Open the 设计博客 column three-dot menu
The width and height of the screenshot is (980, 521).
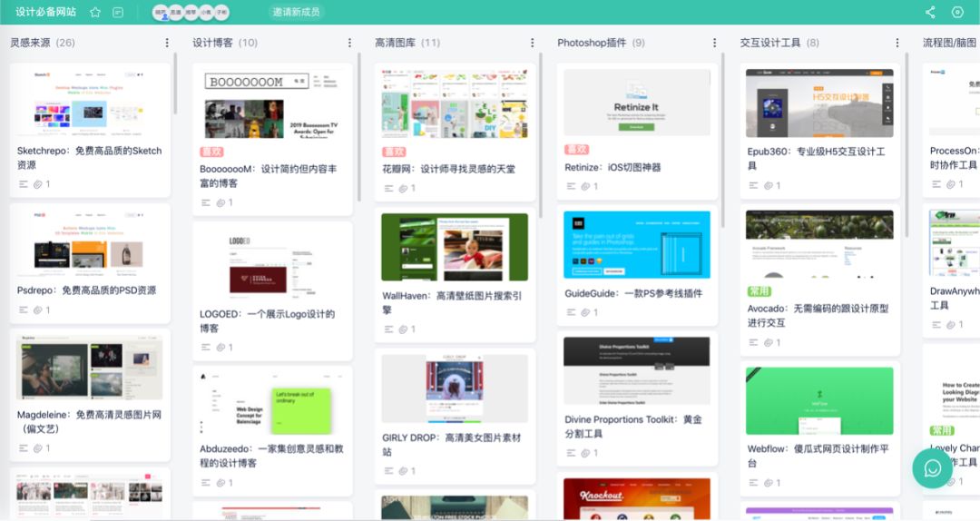348,43
